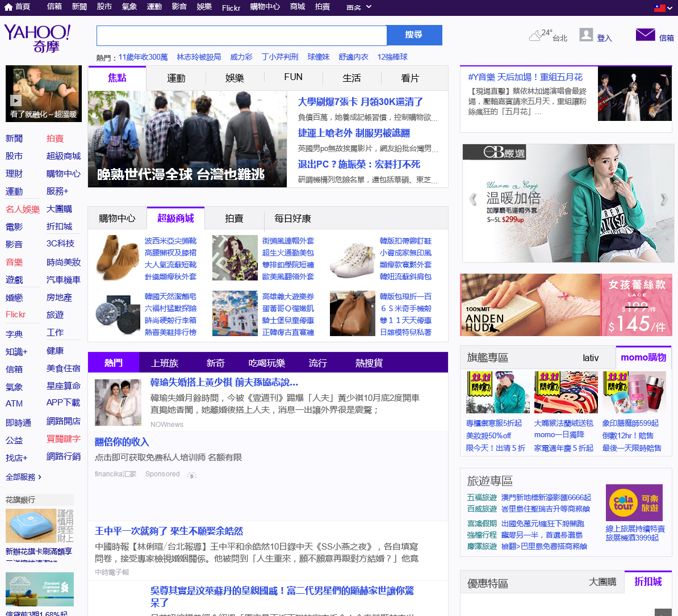Viewport: 678px width, 616px height.
Task: Open link 專櫃禦寒服5折起
Action: click(494, 423)
